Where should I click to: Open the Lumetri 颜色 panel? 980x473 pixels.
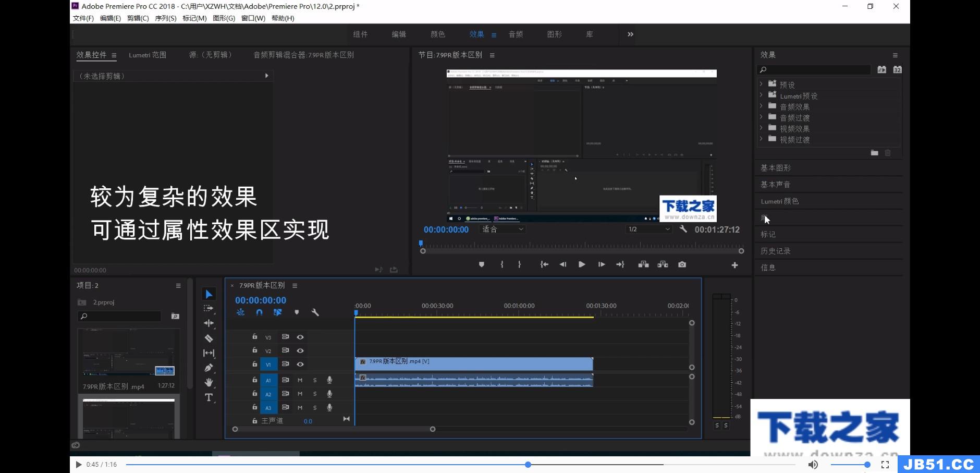tap(780, 201)
